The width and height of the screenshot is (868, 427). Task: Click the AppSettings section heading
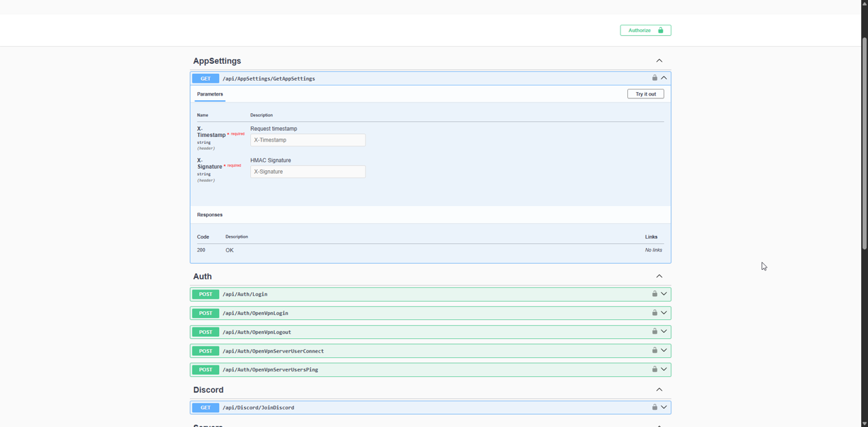[x=217, y=61]
